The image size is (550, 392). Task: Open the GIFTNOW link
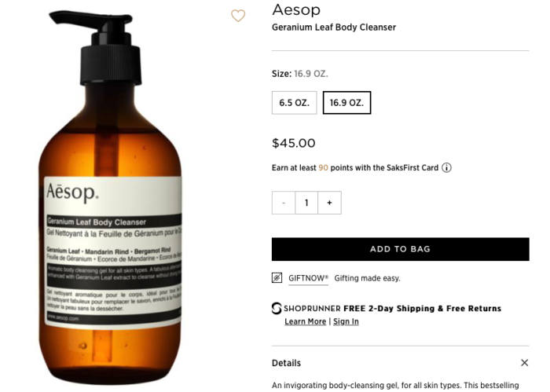pos(308,278)
